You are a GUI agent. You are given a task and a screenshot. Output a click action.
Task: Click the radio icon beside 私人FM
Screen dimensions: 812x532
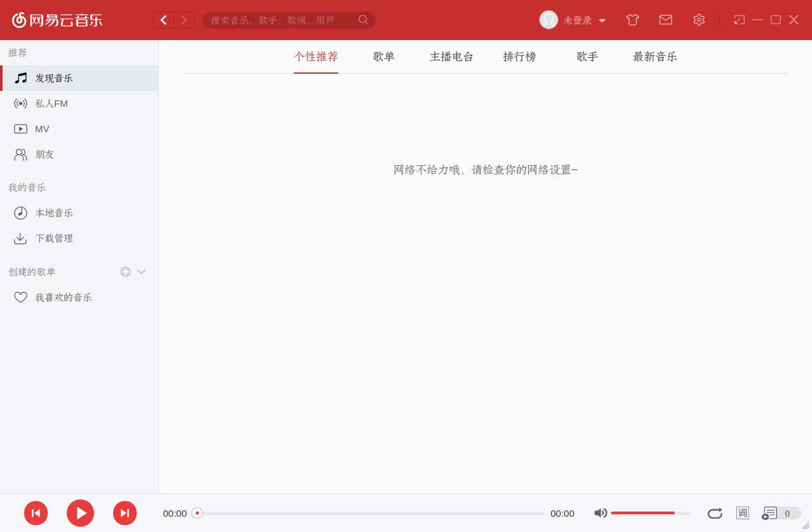(x=21, y=104)
